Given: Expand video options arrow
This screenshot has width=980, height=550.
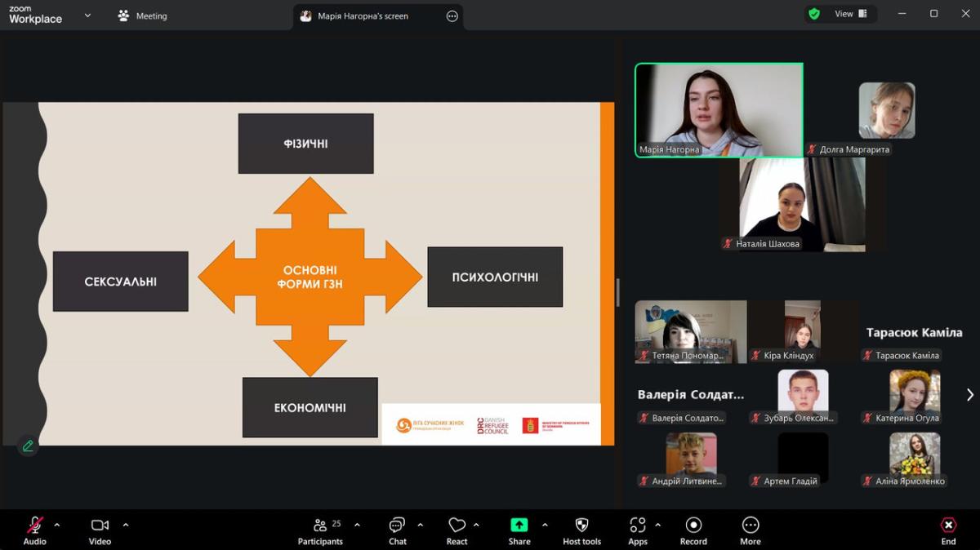Looking at the screenshot, I should (x=126, y=525).
